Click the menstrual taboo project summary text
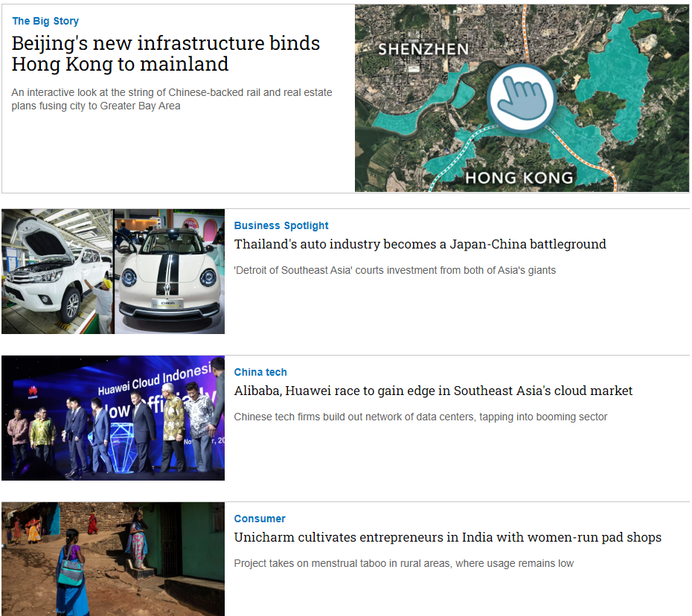This screenshot has height=616, width=692. [x=403, y=563]
